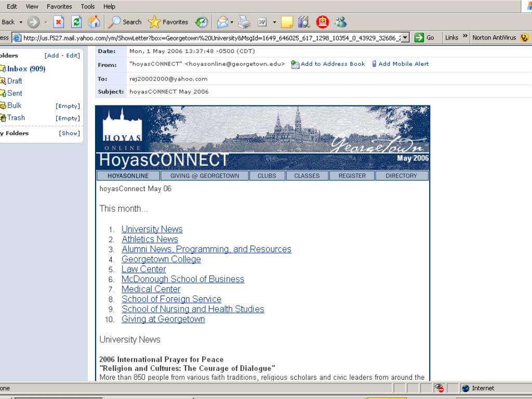The height and width of the screenshot is (399, 532).
Task: Open the Search toolbar button
Action: [x=125, y=22]
